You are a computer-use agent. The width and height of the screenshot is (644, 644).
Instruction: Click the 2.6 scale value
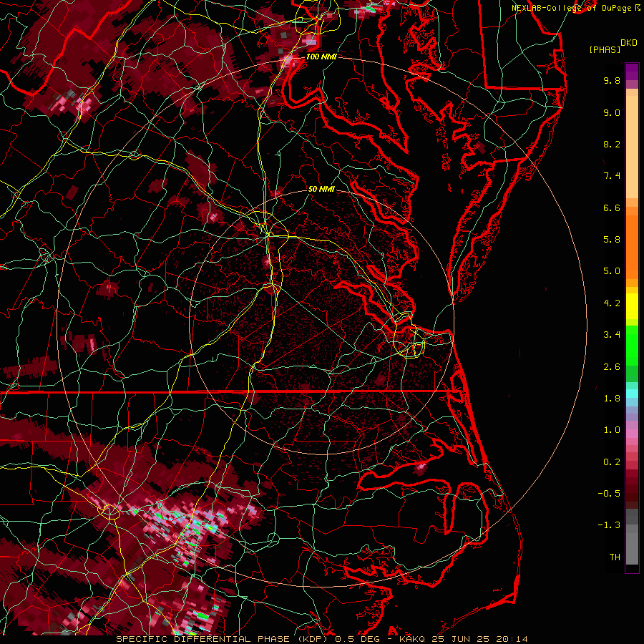click(x=612, y=367)
